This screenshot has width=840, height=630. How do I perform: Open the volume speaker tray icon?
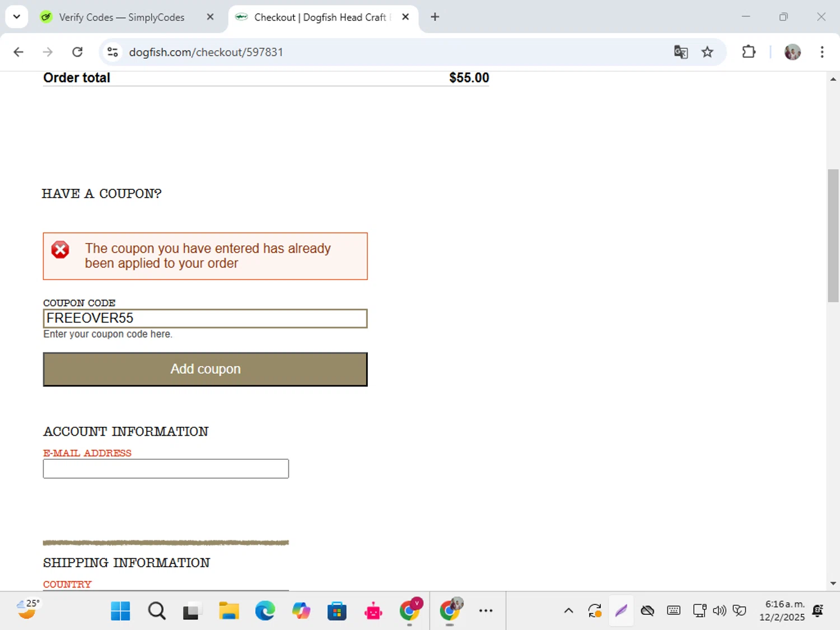tap(719, 611)
